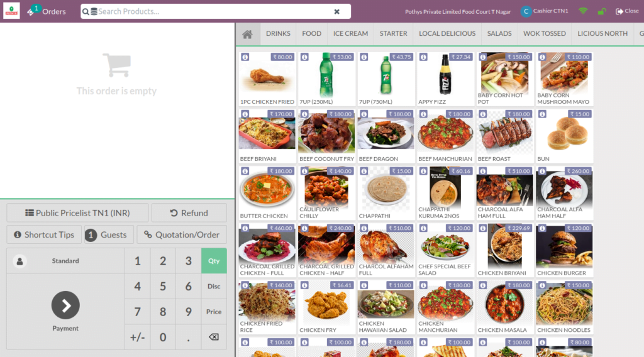Add Beef Manchurian to the order

coord(445,136)
